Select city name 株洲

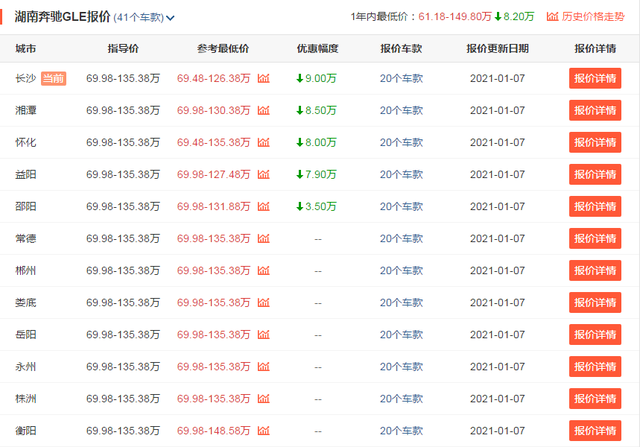click(x=26, y=398)
